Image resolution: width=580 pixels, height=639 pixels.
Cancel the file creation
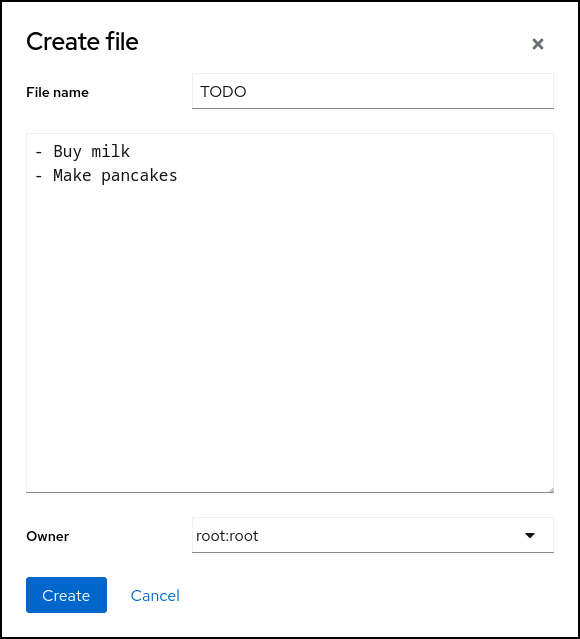tap(155, 595)
